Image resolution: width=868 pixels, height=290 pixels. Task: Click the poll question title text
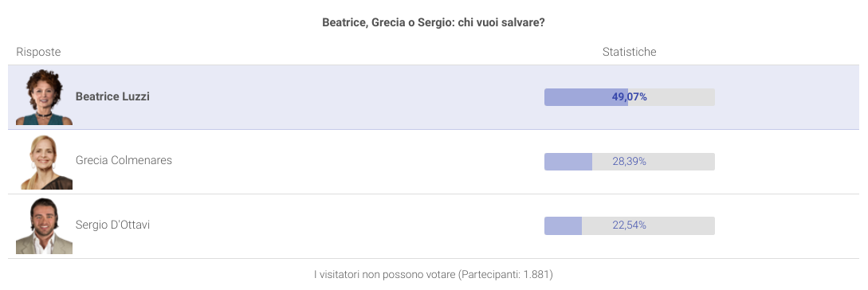pos(434,23)
